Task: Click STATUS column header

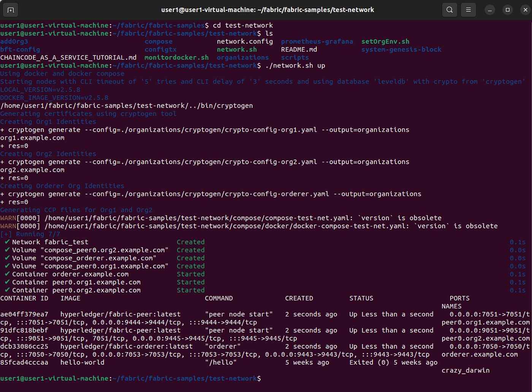Action: click(361, 298)
